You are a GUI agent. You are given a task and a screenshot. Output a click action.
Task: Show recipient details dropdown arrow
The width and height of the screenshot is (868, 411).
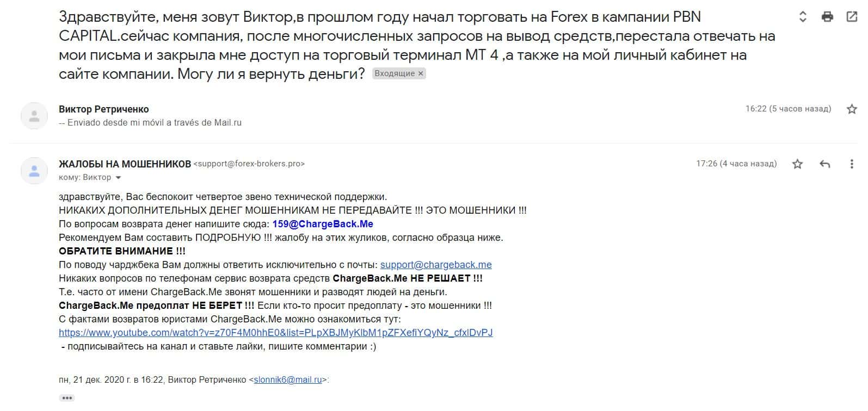click(x=119, y=178)
